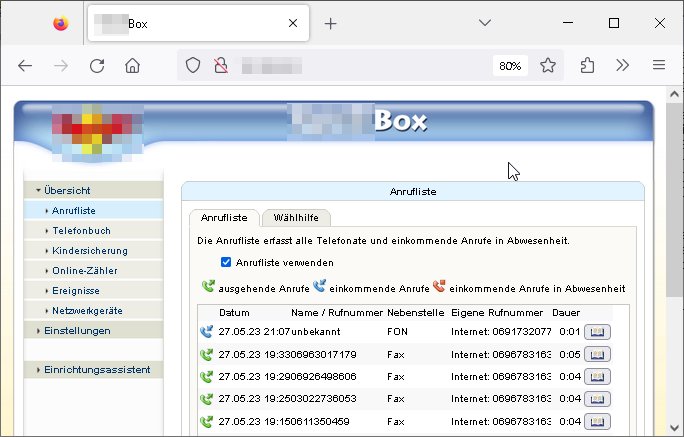
Task: Click the unbekannt caller name
Action: 316,332
